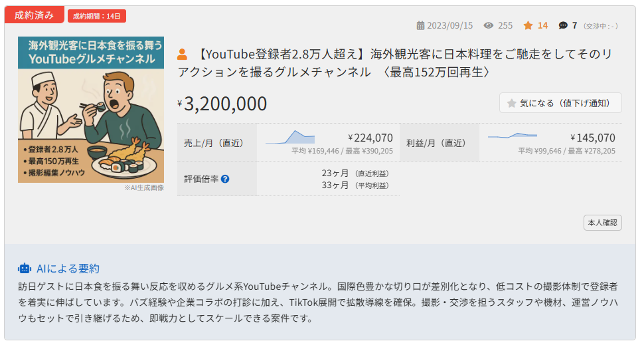Toggle 気になる（値下げ通知） watch button
Image resolution: width=644 pixels, height=345 pixels.
coord(560,103)
